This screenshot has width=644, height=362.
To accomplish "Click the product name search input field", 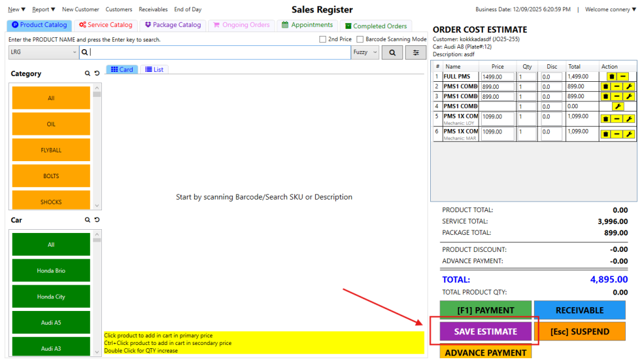I will tap(219, 53).
